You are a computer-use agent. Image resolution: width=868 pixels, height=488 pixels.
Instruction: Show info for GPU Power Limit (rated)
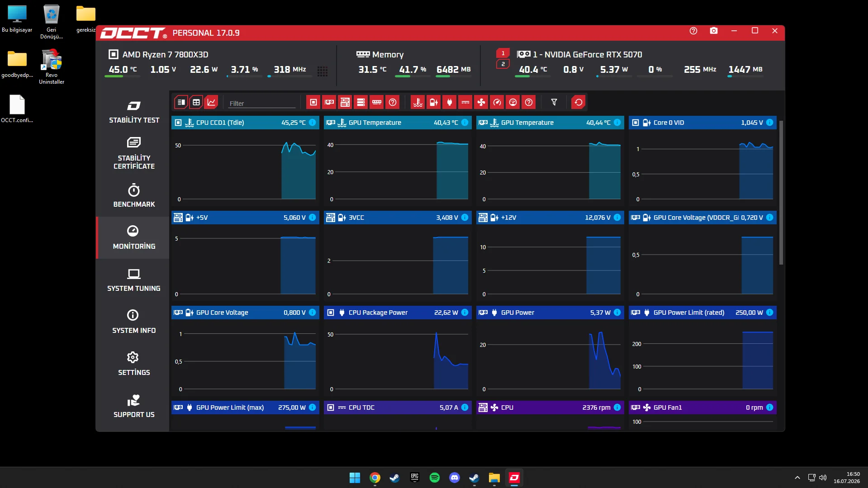[769, 313]
